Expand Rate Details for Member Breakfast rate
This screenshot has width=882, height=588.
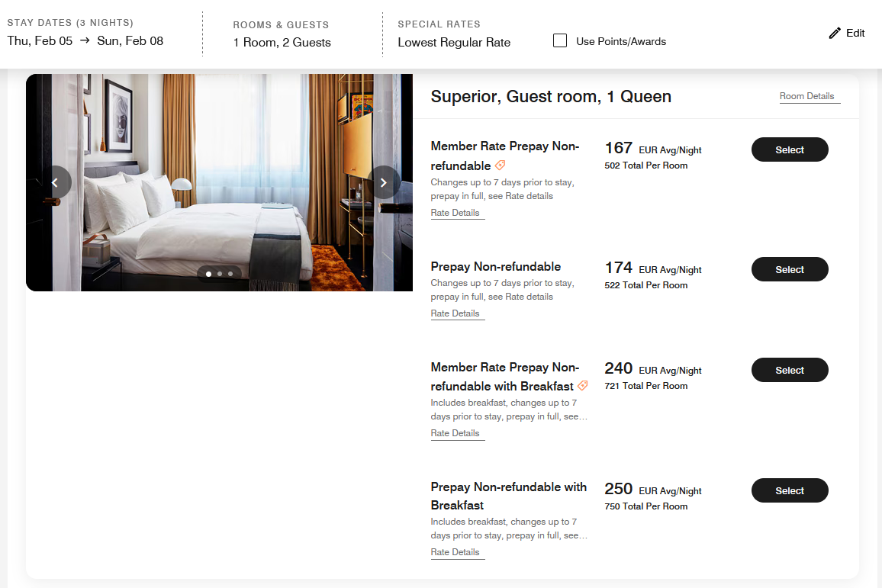click(455, 433)
